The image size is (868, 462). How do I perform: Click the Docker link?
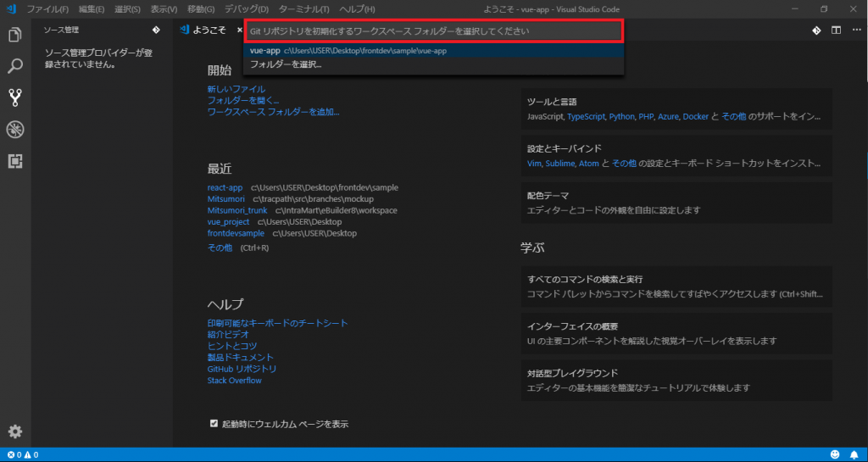695,117
